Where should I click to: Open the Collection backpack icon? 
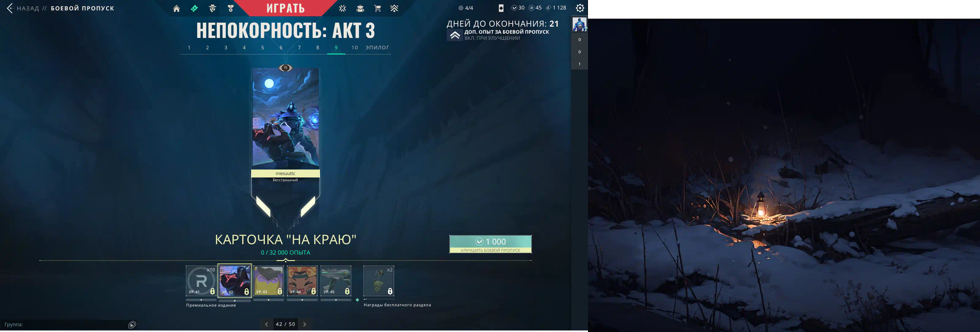(x=360, y=8)
